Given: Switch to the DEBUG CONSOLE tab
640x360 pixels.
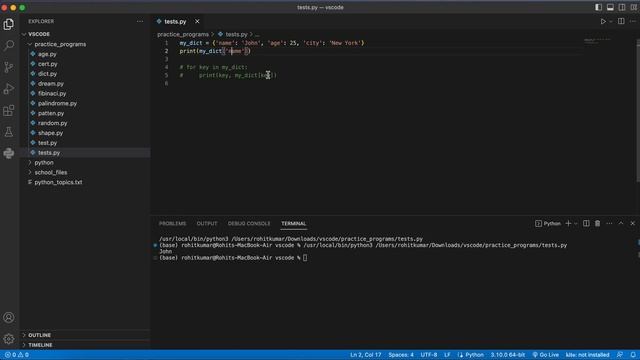Looking at the screenshot, I should pos(249,224).
